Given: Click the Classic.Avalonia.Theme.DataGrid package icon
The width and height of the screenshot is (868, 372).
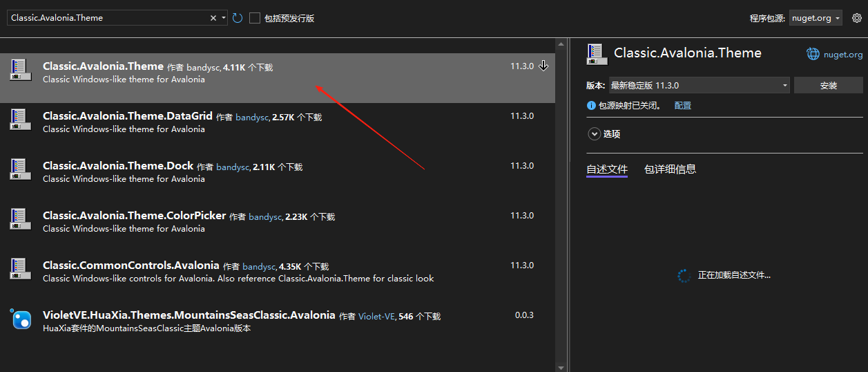Looking at the screenshot, I should (20, 119).
